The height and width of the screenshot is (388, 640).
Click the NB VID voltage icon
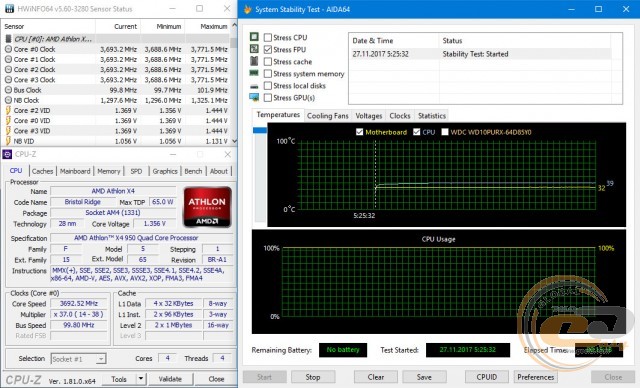coord(8,141)
